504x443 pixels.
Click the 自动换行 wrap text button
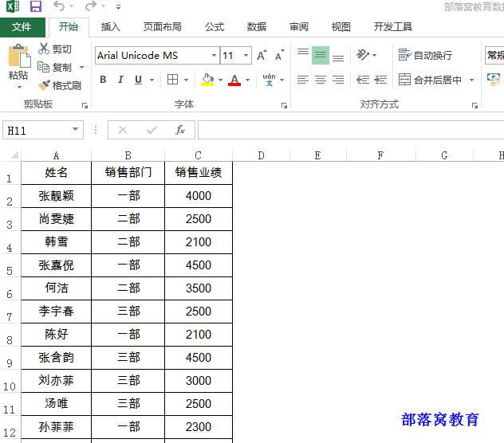click(425, 55)
